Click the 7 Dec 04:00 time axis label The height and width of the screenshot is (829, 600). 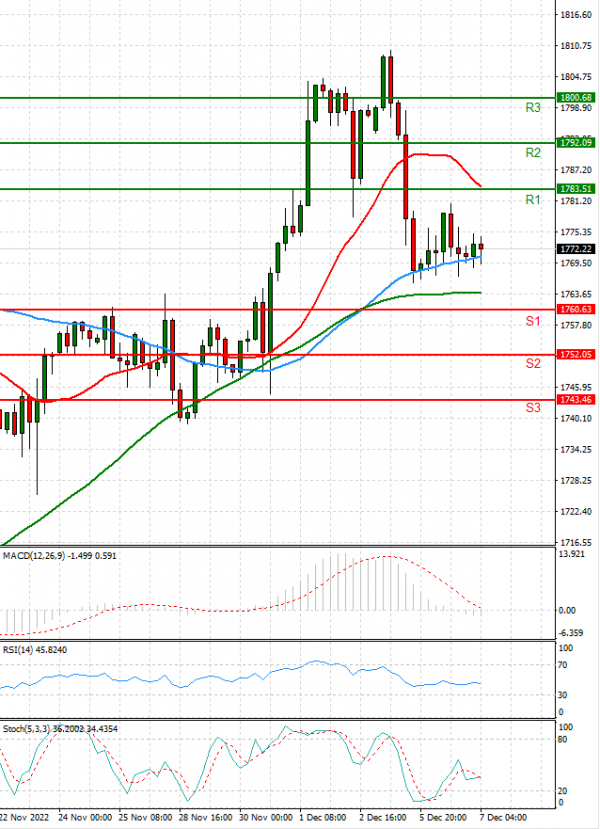504,817
